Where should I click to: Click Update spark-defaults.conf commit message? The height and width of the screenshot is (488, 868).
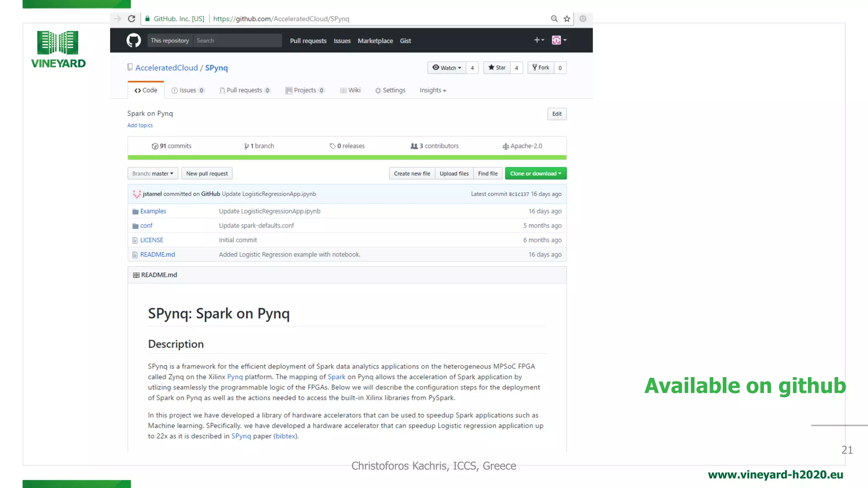pyautogui.click(x=256, y=226)
